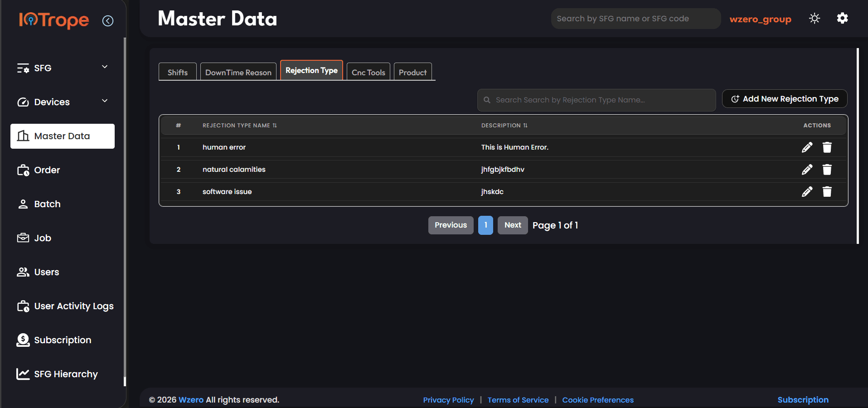Click the Devices gauge icon
Screen dimensions: 868x408
click(x=23, y=102)
